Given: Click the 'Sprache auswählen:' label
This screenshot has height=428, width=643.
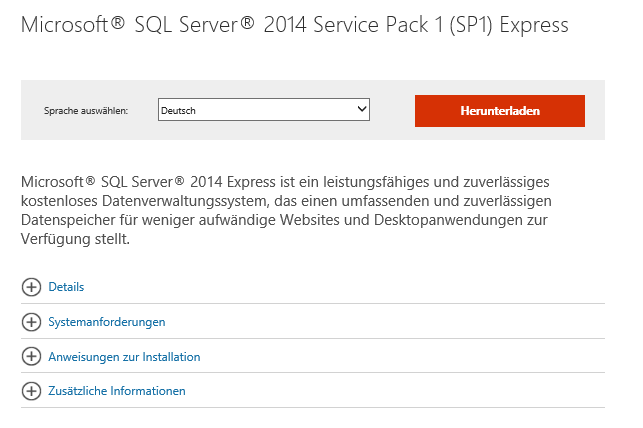Looking at the screenshot, I should 86,111.
